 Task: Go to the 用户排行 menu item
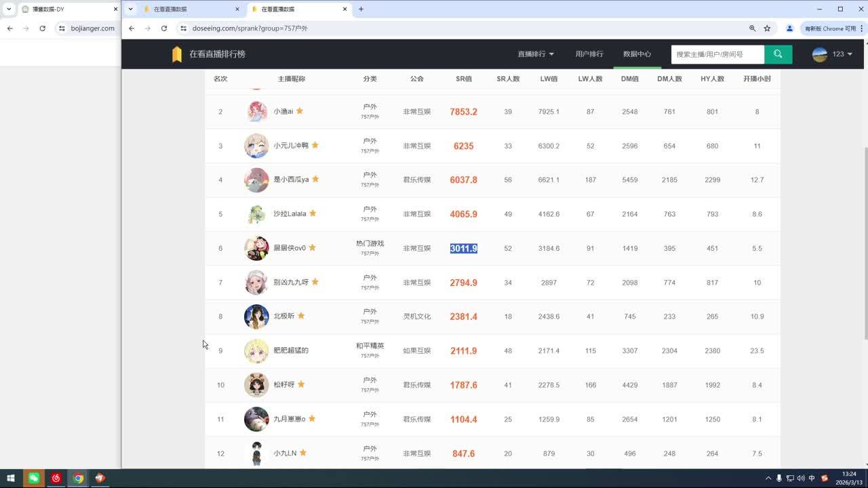click(589, 54)
